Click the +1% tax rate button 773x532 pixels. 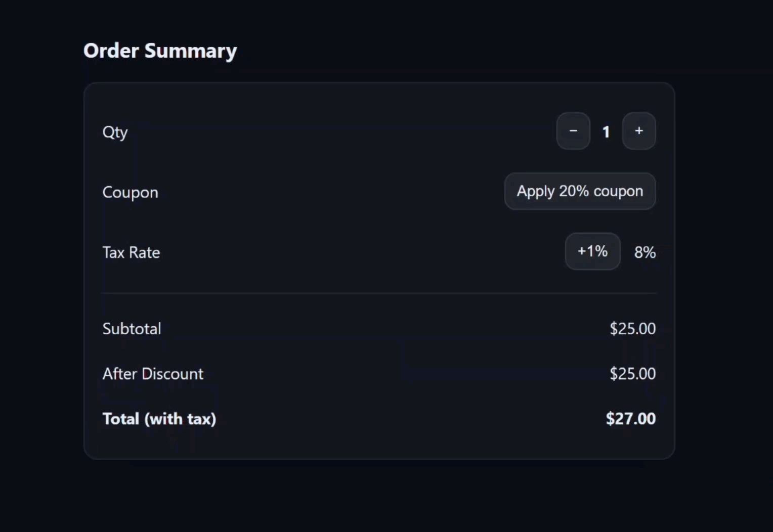(x=592, y=251)
